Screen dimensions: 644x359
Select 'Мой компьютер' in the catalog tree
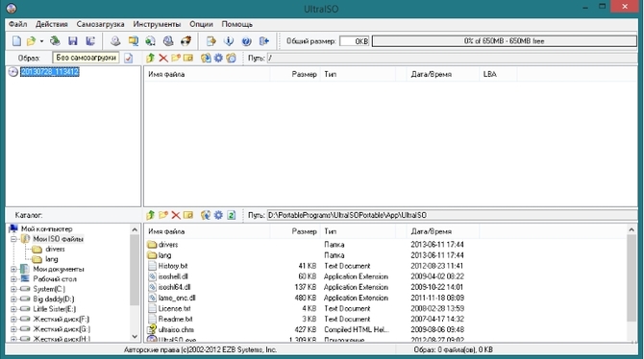(x=47, y=229)
